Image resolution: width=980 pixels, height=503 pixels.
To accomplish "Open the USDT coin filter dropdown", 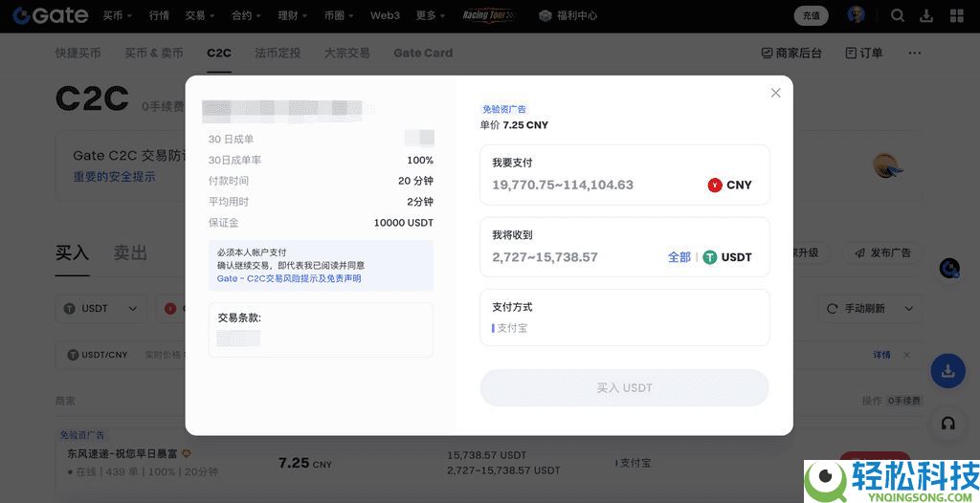I will [101, 309].
